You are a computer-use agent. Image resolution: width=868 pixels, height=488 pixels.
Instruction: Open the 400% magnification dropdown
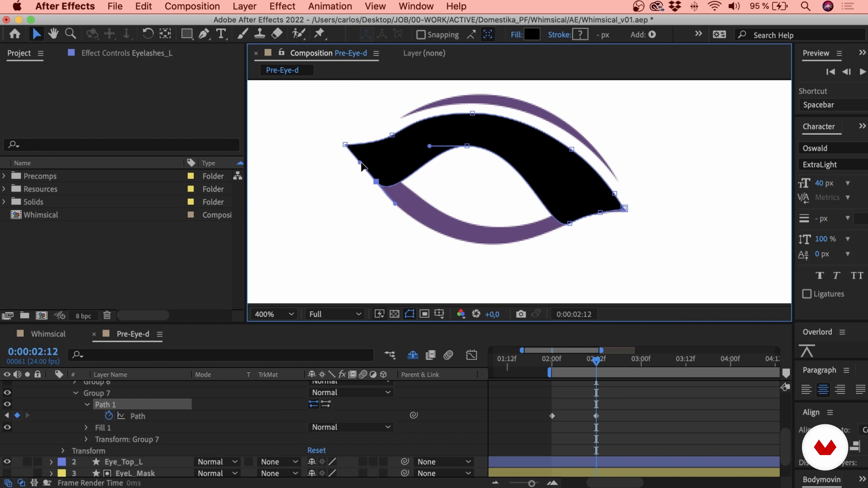click(x=274, y=314)
